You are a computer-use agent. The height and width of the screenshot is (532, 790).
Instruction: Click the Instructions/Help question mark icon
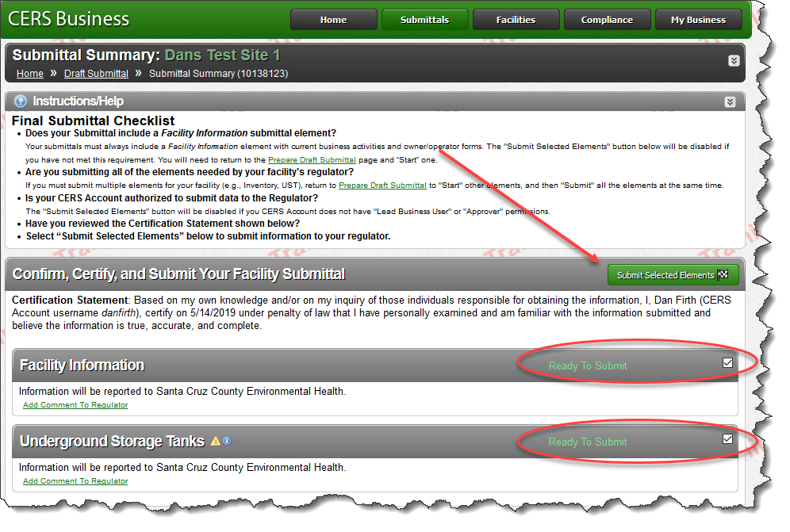[x=20, y=101]
